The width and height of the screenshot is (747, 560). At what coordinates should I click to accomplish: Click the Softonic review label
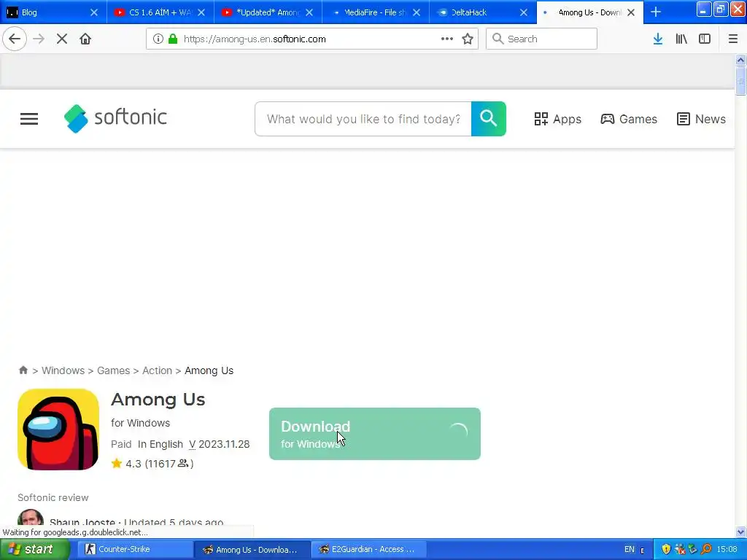pos(53,497)
